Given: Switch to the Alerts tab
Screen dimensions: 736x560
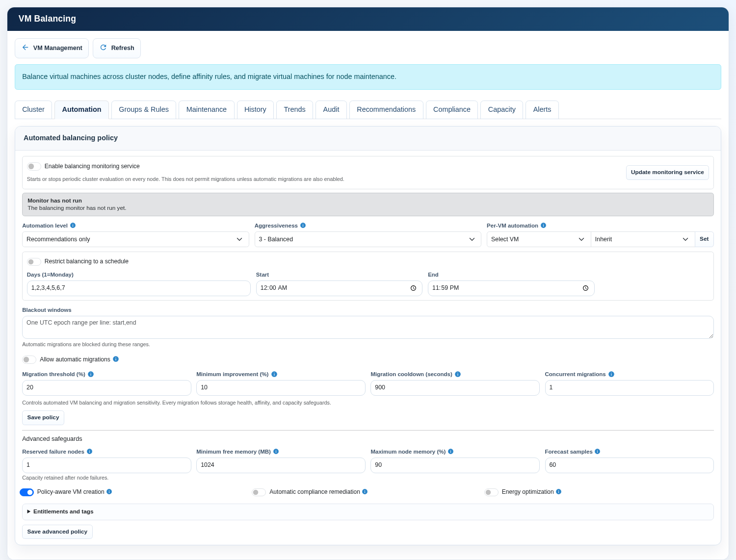Looking at the screenshot, I should (542, 109).
